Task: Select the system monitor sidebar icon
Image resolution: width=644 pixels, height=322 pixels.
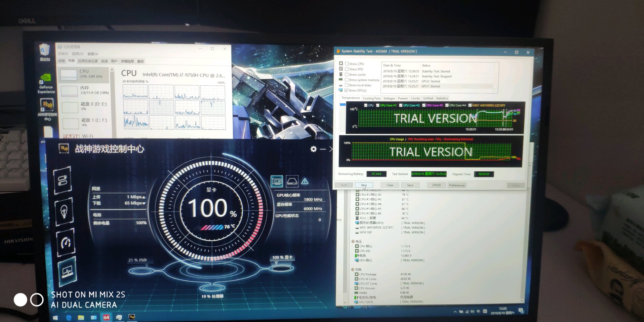Action: (x=67, y=272)
